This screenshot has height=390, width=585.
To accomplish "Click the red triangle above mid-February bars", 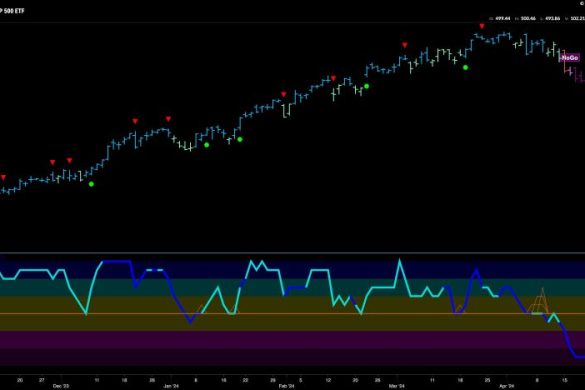I will (333, 78).
